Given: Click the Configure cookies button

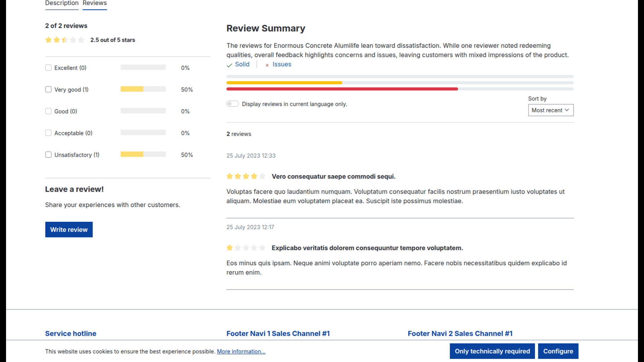Looking at the screenshot, I should [558, 351].
